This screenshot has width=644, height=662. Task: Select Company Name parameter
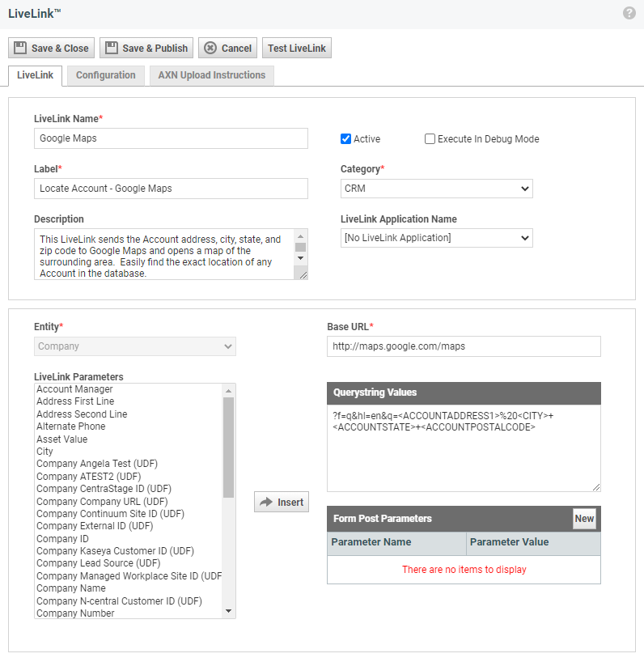click(x=129, y=588)
